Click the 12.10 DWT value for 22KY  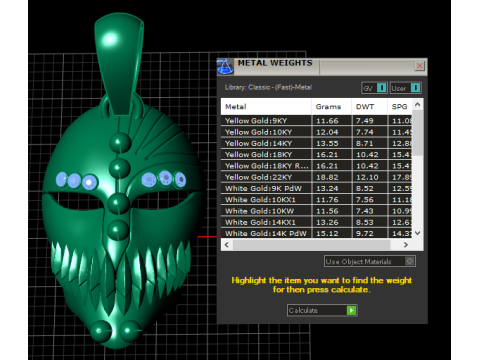[367, 177]
